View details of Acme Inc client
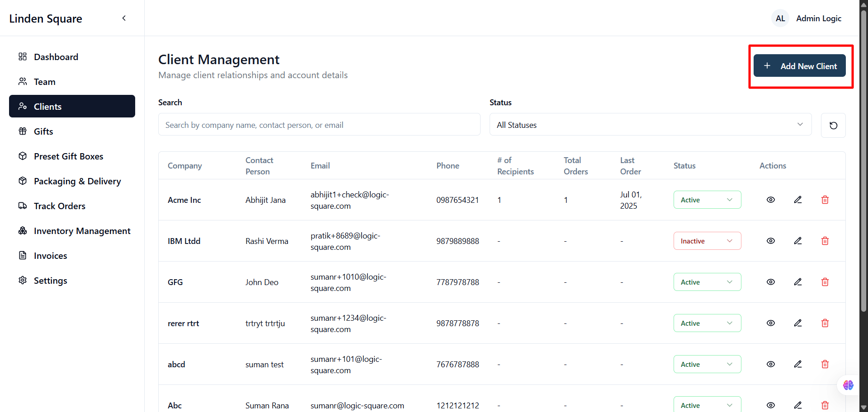This screenshot has width=868, height=412. [771, 200]
